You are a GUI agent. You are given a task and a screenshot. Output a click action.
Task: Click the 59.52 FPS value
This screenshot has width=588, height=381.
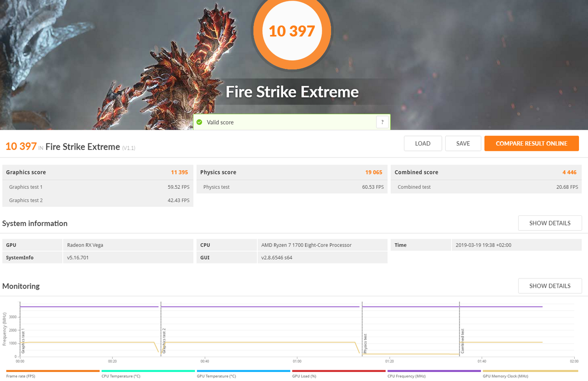(x=178, y=187)
